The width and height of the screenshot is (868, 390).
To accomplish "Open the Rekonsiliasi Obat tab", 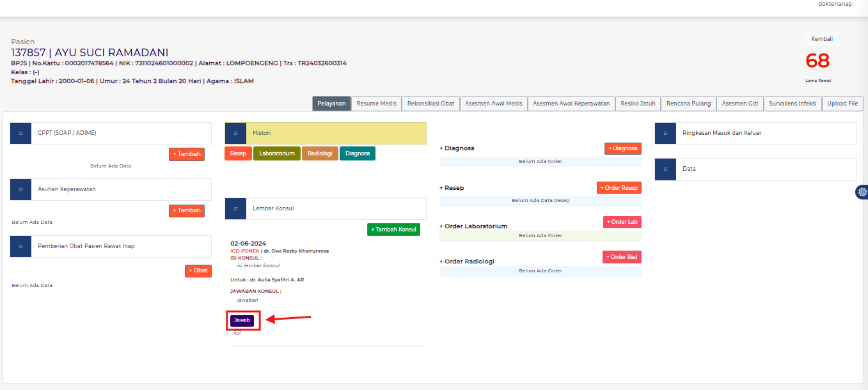I will pyautogui.click(x=430, y=104).
